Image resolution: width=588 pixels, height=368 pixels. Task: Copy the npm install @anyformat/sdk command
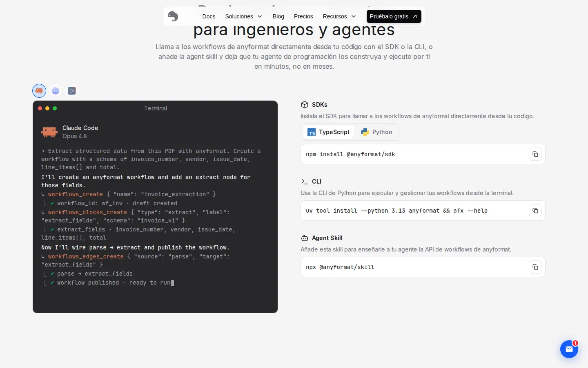535,154
